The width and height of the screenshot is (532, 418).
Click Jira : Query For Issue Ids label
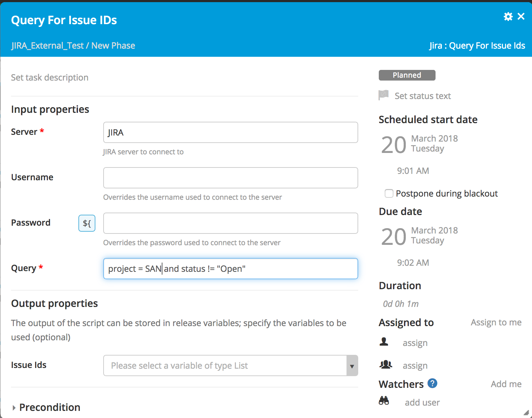pyautogui.click(x=477, y=45)
